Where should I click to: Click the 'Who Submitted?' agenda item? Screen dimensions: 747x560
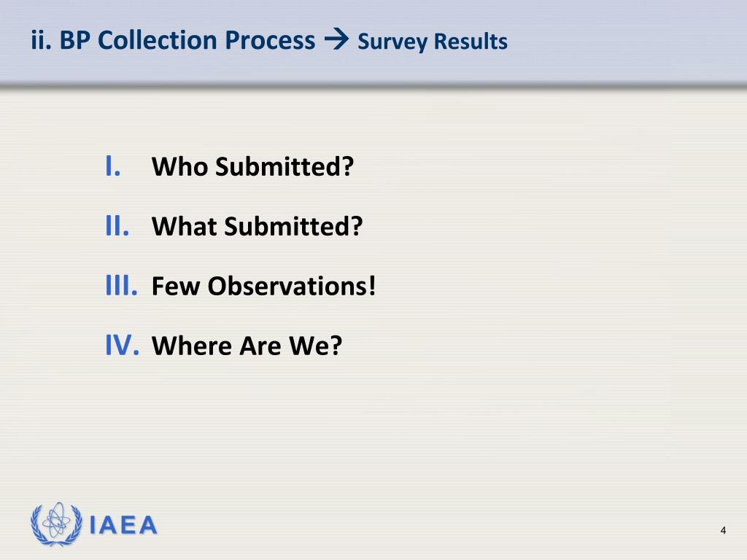click(x=252, y=167)
